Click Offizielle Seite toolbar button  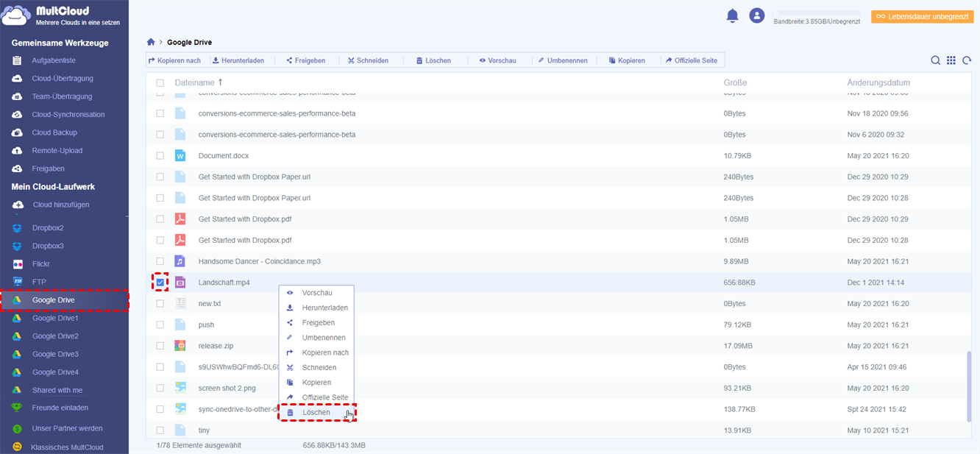[x=691, y=60]
